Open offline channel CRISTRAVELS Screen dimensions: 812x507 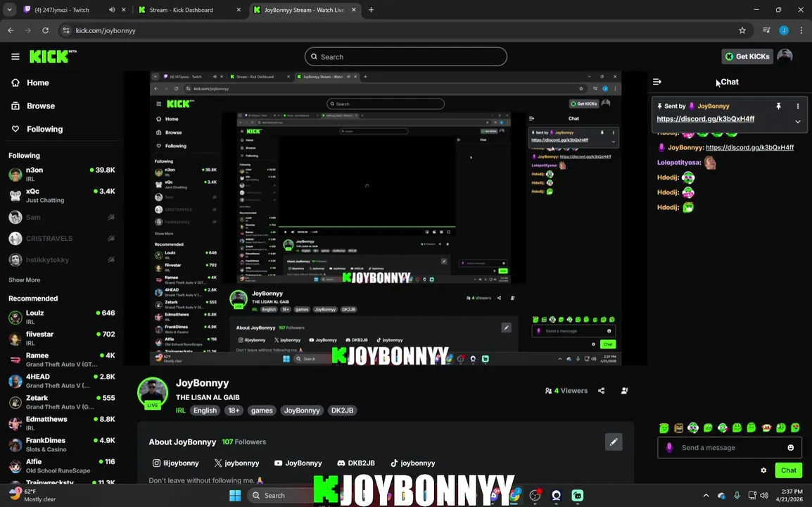(x=62, y=239)
